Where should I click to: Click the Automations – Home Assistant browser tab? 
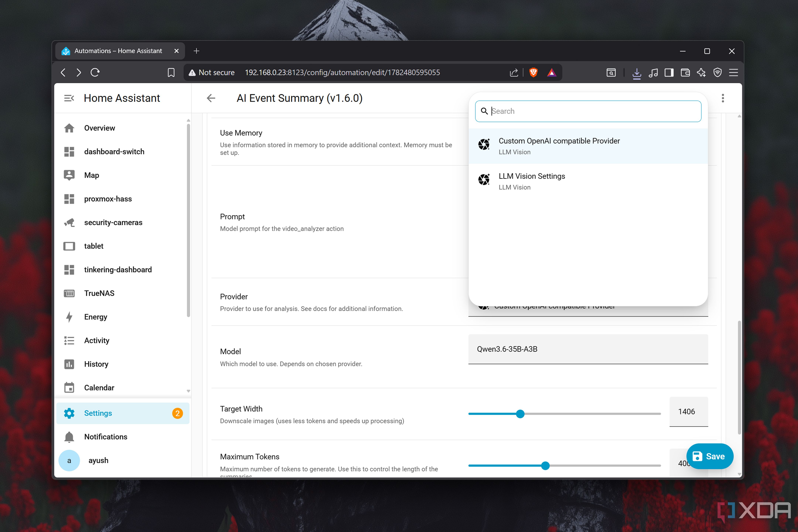(x=120, y=51)
